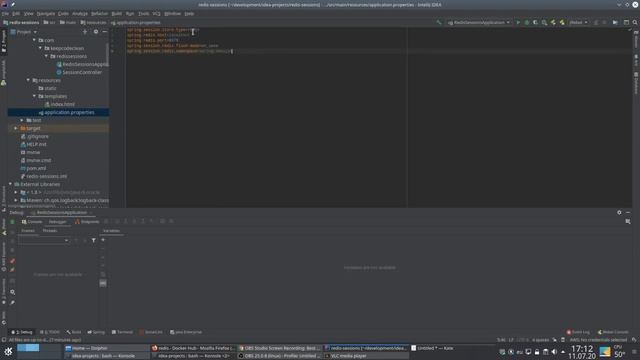Run RedisSessionsApplication with the green play icon
640x360 pixels.
click(518, 22)
